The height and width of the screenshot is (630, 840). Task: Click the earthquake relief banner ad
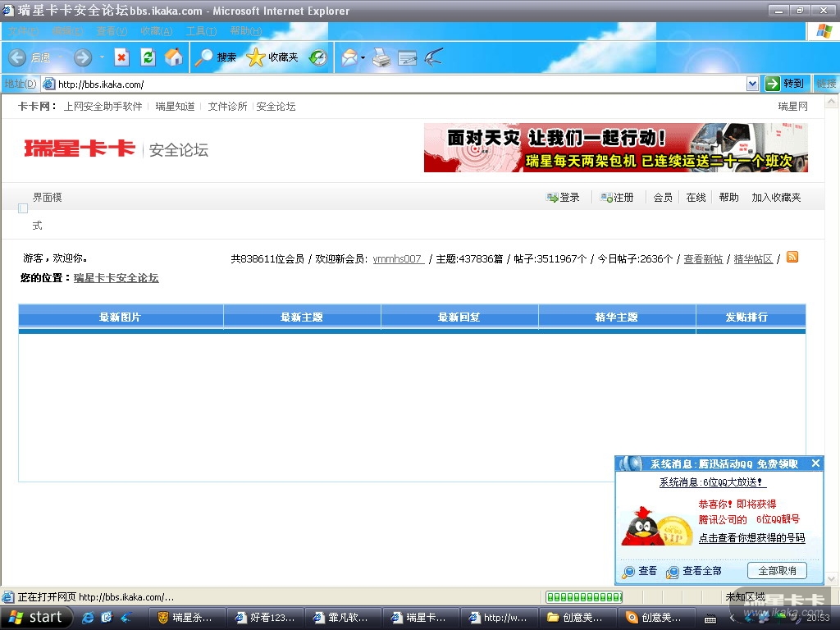(x=616, y=148)
